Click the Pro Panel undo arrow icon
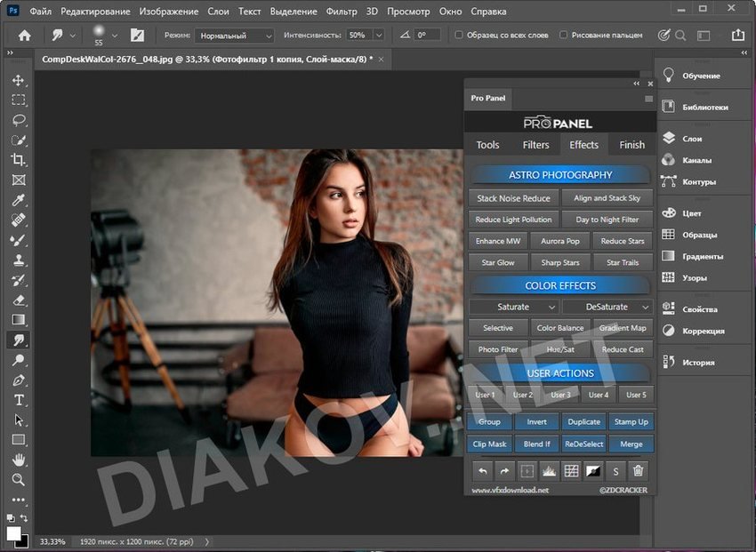Screen dimensions: 756x552 (482, 471)
